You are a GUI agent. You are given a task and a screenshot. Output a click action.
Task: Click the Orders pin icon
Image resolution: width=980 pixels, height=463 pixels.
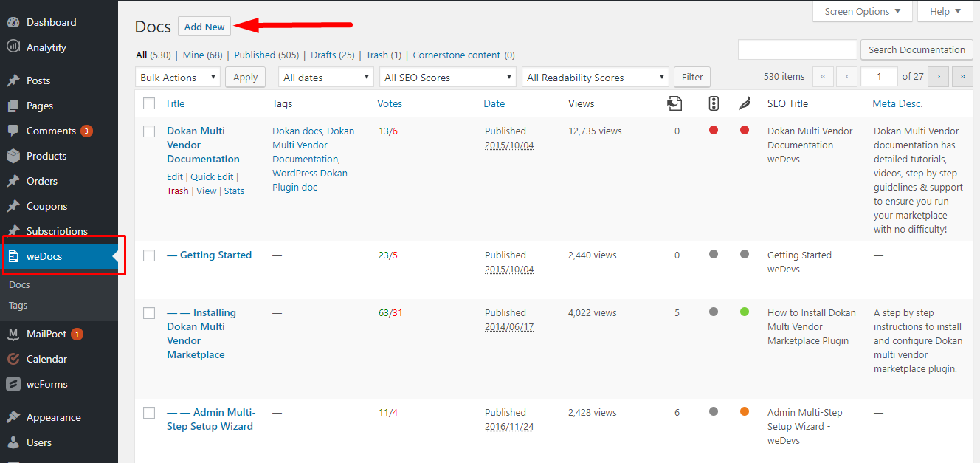[13, 181]
